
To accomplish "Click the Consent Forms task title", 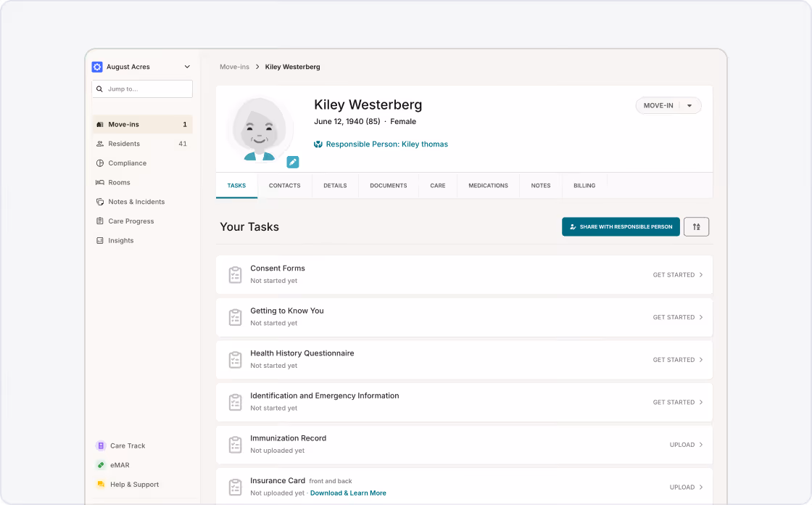I will pyautogui.click(x=278, y=268).
